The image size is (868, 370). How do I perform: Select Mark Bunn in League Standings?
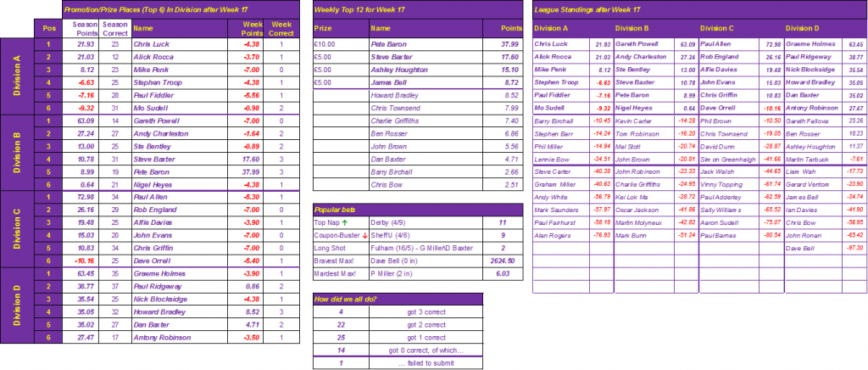click(631, 235)
